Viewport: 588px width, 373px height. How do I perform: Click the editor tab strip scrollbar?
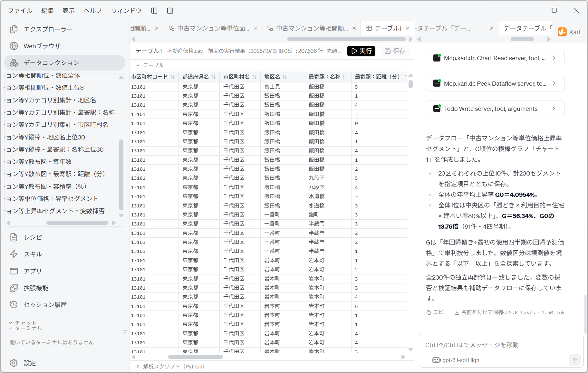(346, 39)
